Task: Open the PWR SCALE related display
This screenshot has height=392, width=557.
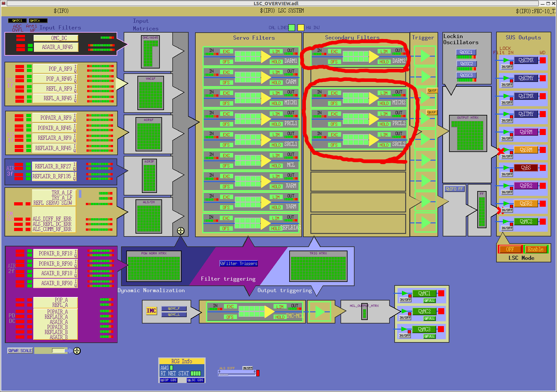Action: click(20, 351)
